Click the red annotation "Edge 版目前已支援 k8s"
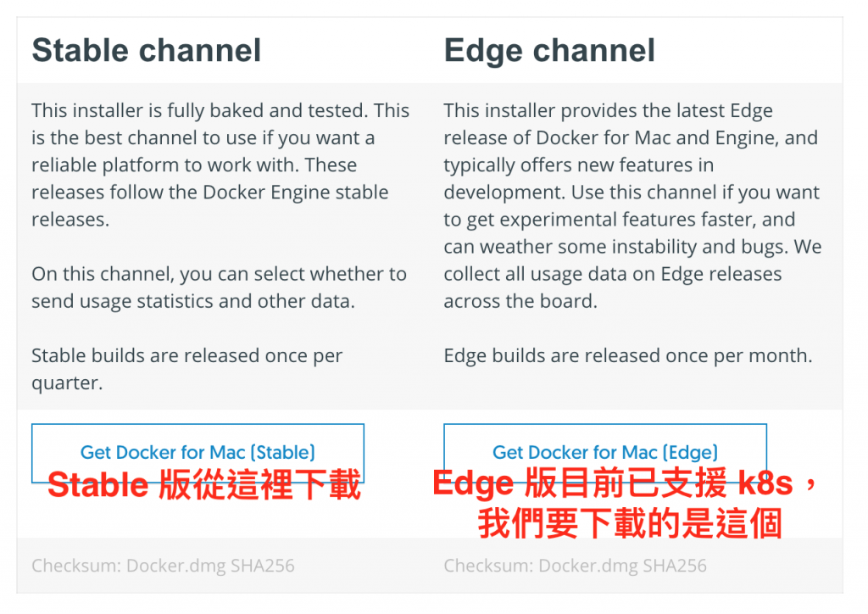This screenshot has width=868, height=614. pyautogui.click(x=614, y=483)
